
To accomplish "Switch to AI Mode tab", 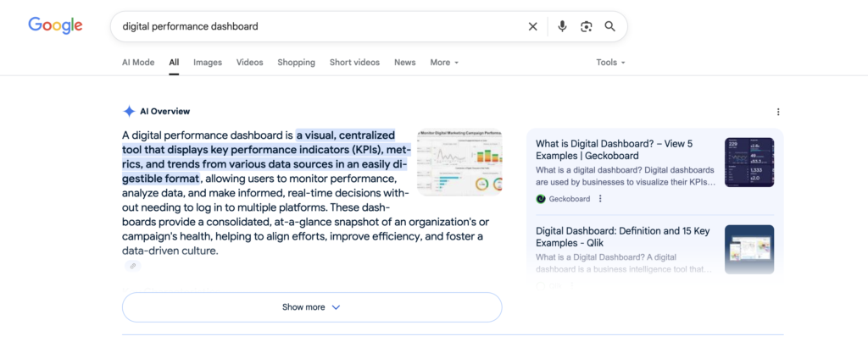I will tap(138, 63).
